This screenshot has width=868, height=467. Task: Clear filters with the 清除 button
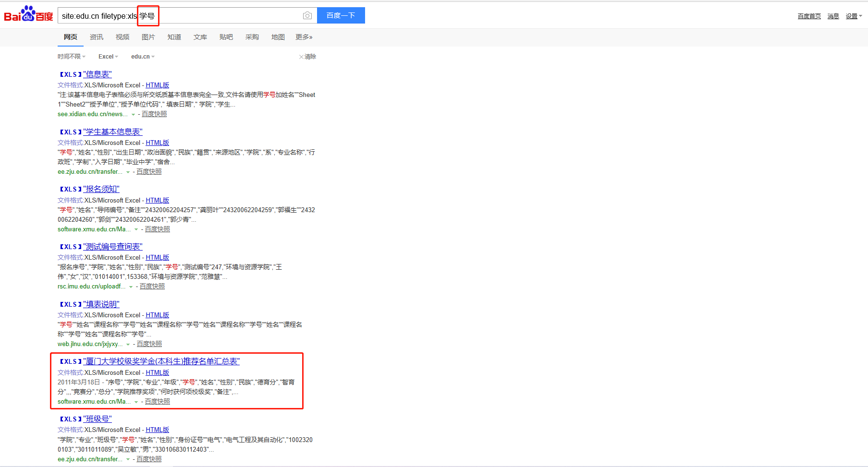(x=307, y=57)
